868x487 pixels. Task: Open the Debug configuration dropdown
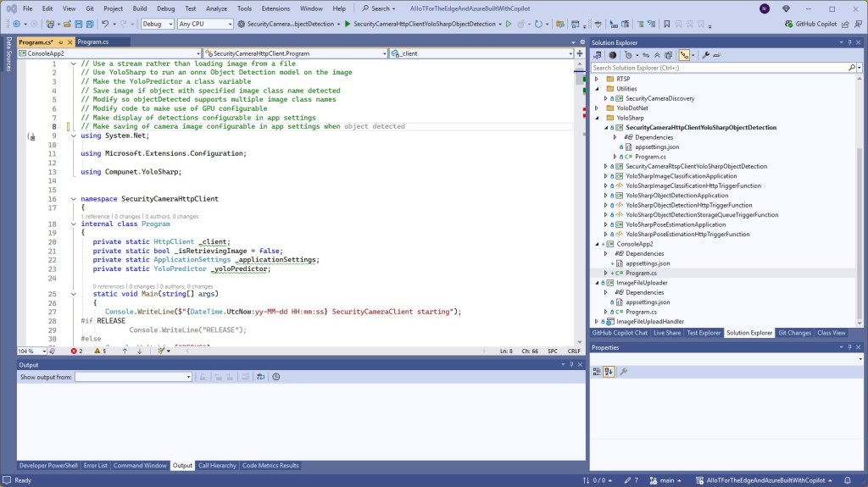click(x=158, y=24)
